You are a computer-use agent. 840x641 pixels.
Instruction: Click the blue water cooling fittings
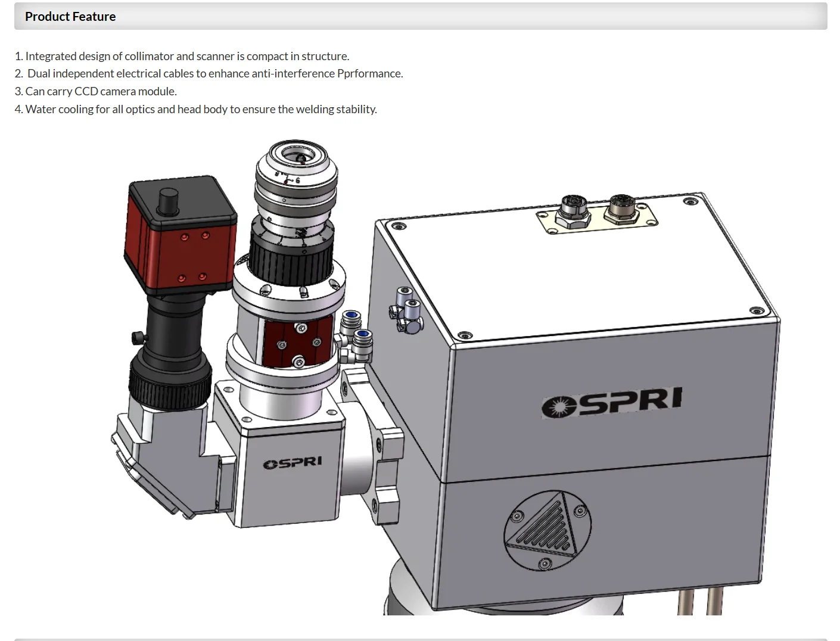pyautogui.click(x=356, y=332)
